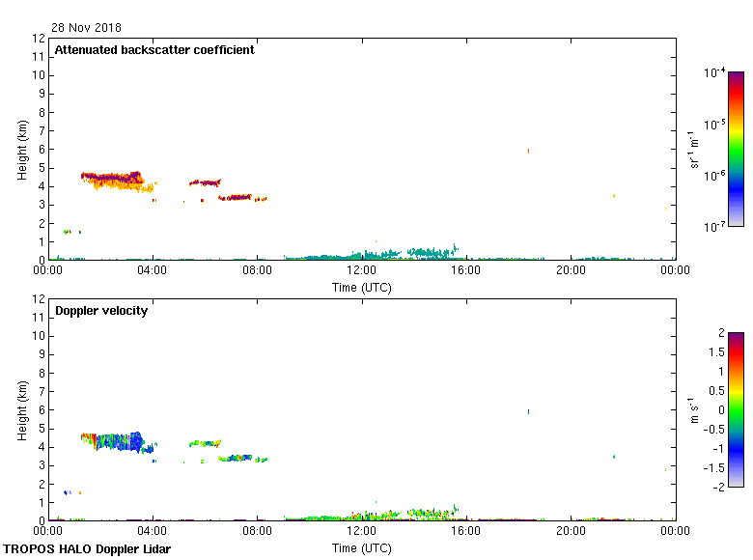
Task: Click the large cloud layer in the backscatter plot
Action: [x=111, y=179]
